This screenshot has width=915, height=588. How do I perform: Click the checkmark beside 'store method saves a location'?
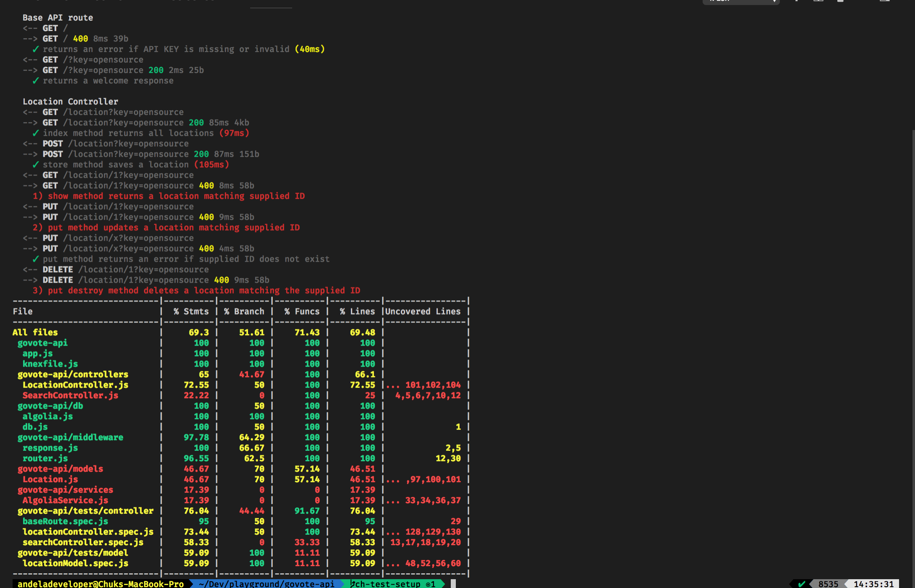[x=36, y=164]
